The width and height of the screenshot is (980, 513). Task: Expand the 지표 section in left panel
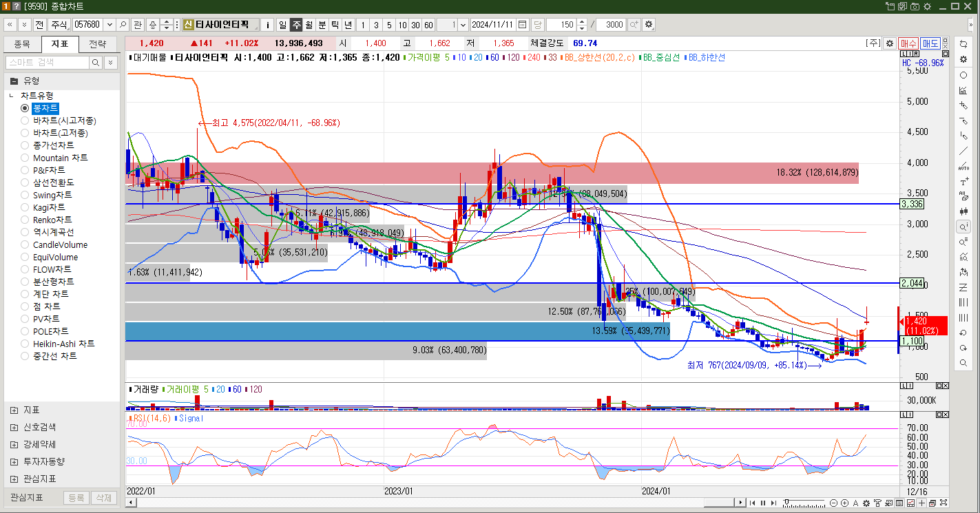(14, 410)
